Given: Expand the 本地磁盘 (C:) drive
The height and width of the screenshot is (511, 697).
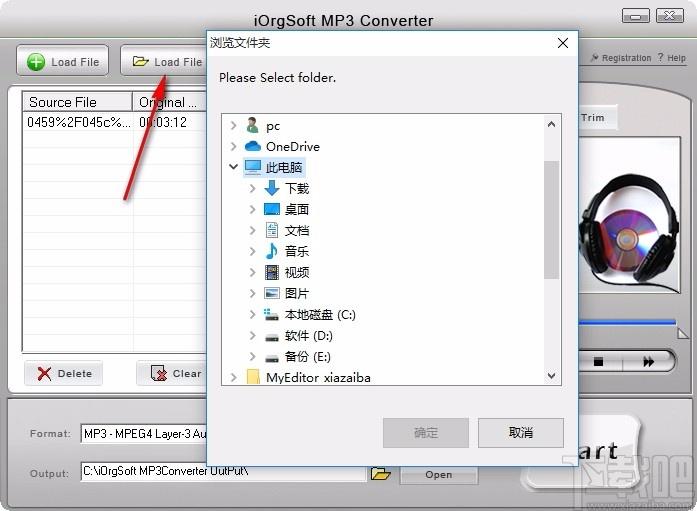Looking at the screenshot, I should (252, 314).
